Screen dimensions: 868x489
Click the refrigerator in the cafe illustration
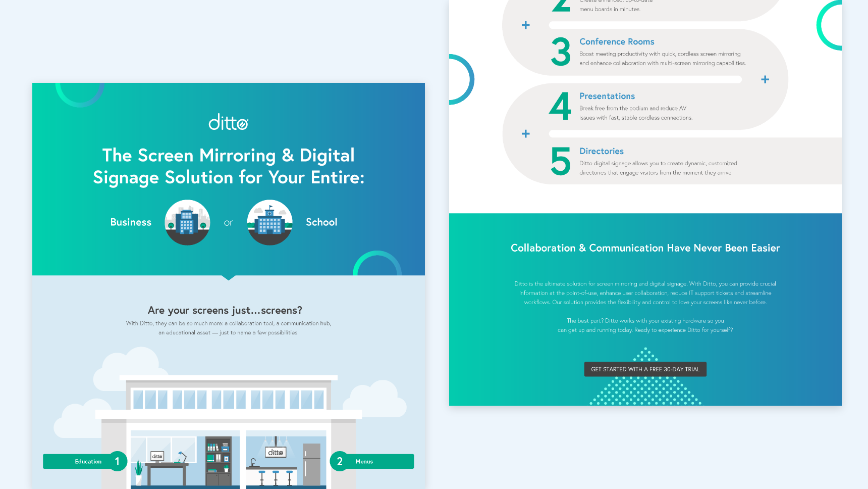[x=312, y=465]
